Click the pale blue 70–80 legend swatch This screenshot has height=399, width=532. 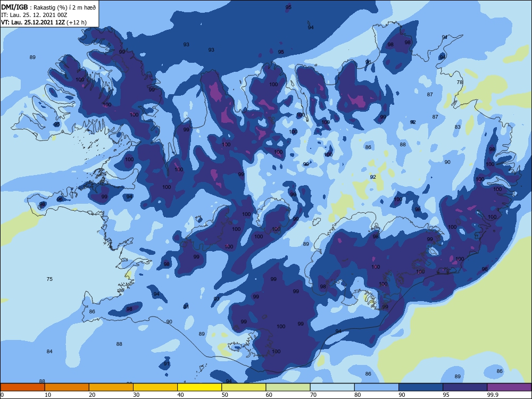332,387
